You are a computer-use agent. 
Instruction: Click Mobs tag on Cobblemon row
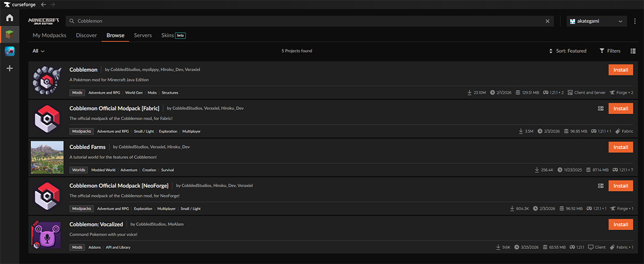152,93
